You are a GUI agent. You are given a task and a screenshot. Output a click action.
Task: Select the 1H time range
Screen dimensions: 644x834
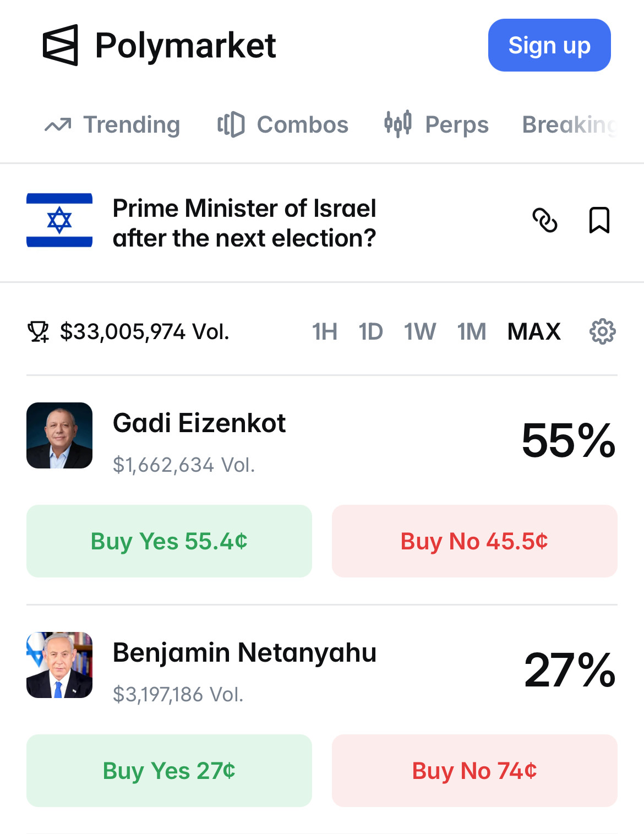tap(325, 331)
